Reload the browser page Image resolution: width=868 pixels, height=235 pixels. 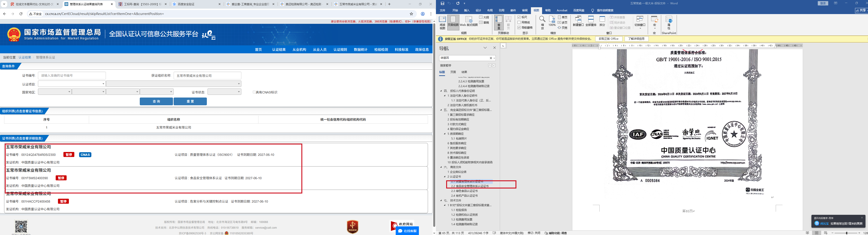[x=21, y=14]
